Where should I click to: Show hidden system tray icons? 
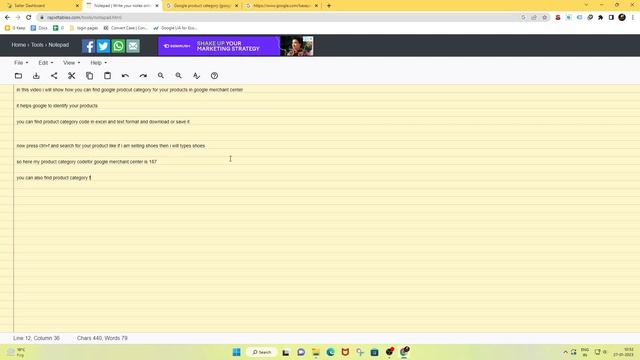click(565, 352)
